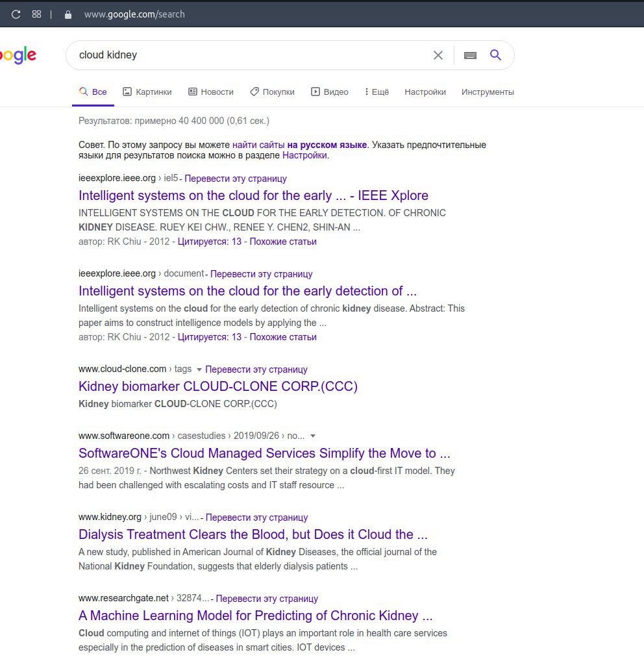This screenshot has width=644, height=661.
Task: Open the Настройки link in the tip text
Action: pyautogui.click(x=304, y=156)
